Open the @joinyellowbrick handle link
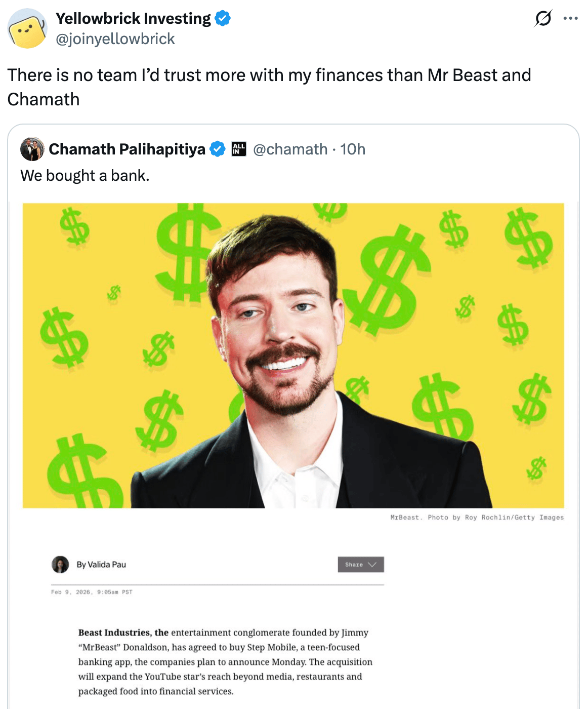 click(115, 39)
